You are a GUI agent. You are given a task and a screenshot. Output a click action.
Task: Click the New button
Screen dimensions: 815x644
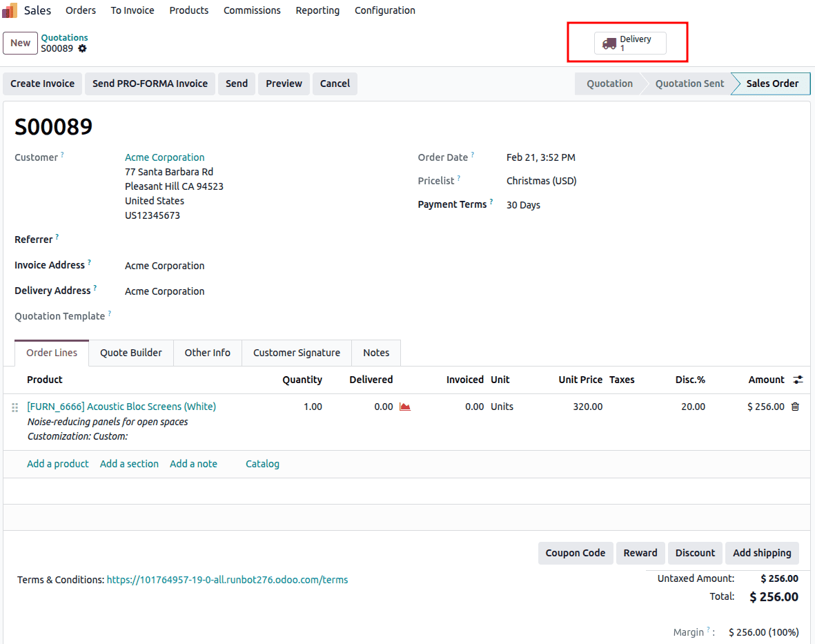20,43
